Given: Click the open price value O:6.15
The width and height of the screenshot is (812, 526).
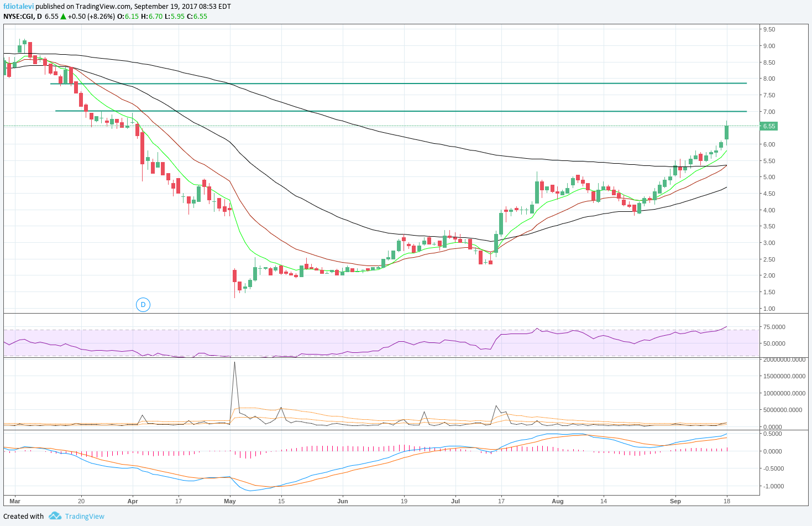Looking at the screenshot, I should [x=129, y=17].
